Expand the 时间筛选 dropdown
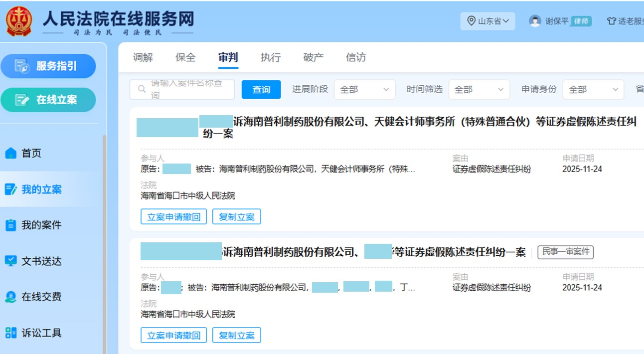The width and height of the screenshot is (644, 354). [x=479, y=90]
